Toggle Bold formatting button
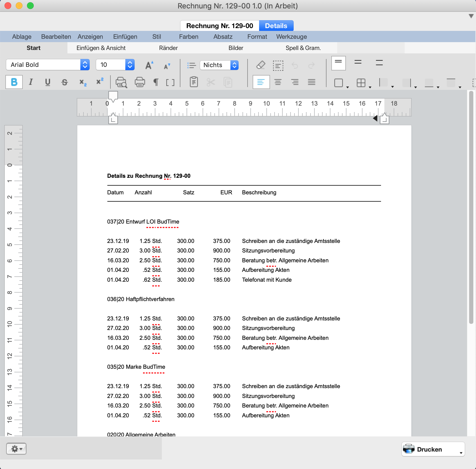 tap(14, 82)
